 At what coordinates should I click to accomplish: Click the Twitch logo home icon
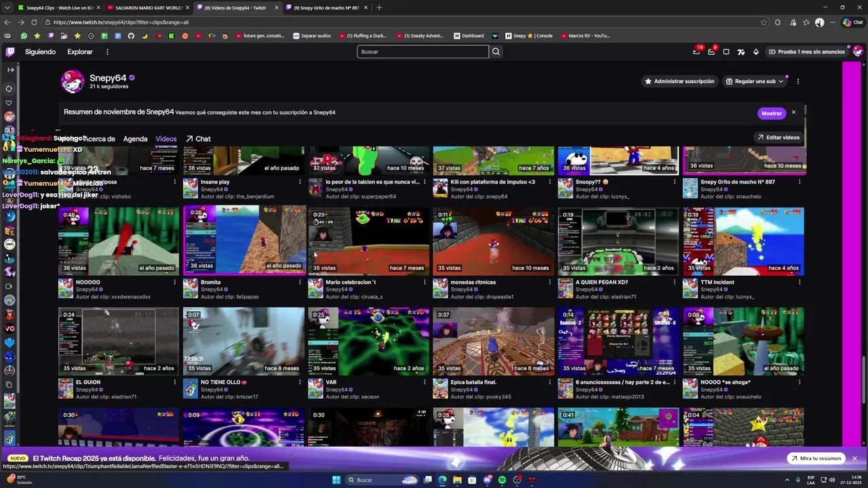(9, 52)
